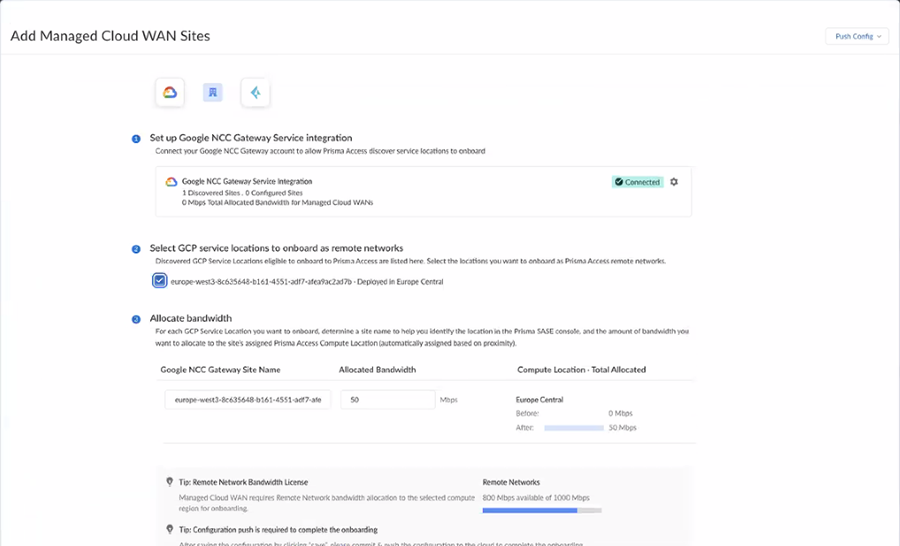Viewport: 900px width, 546px height.
Task: Click 'Tip: Remote Network Bandwidth License' heading
Action: point(243,482)
